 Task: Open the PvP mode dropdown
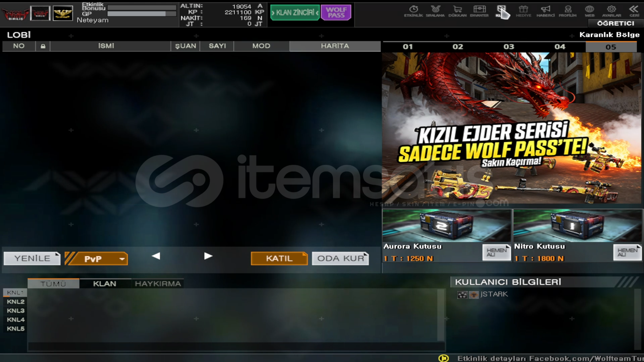[96, 259]
